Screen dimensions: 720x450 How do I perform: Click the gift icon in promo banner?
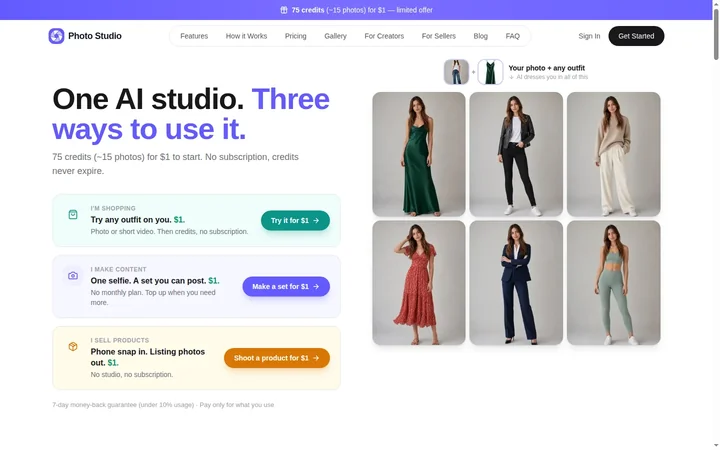tap(284, 10)
